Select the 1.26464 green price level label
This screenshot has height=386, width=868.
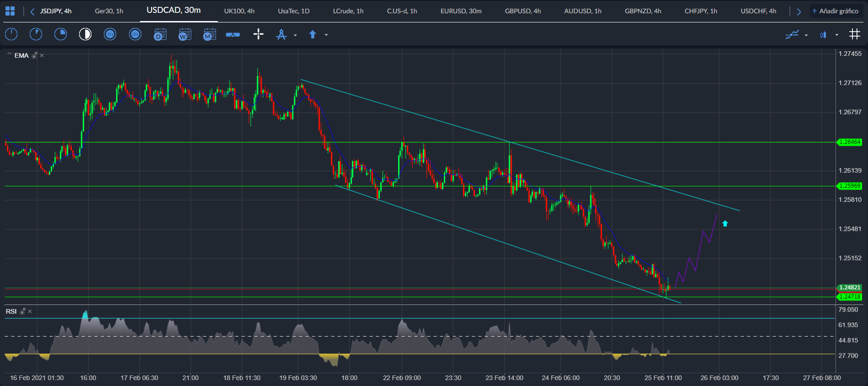[x=850, y=142]
